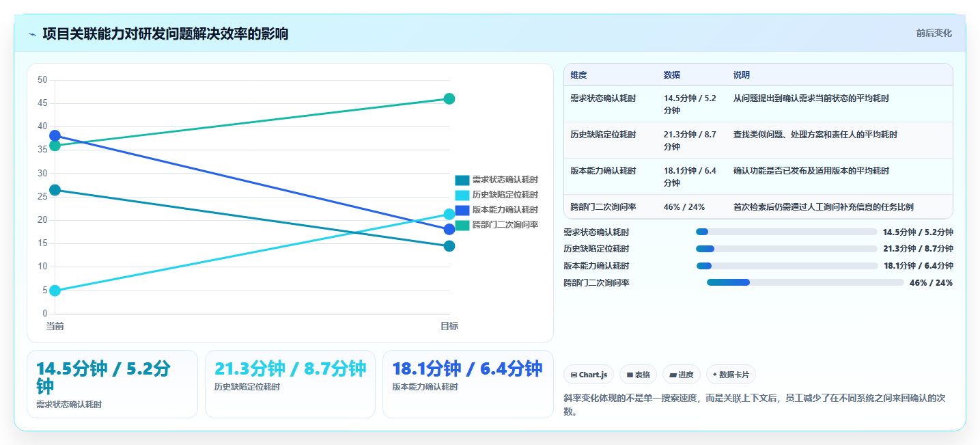Click description 查找类似问题、处理方案和责任人的平均耗时
The height and width of the screenshot is (445, 980).
click(815, 135)
